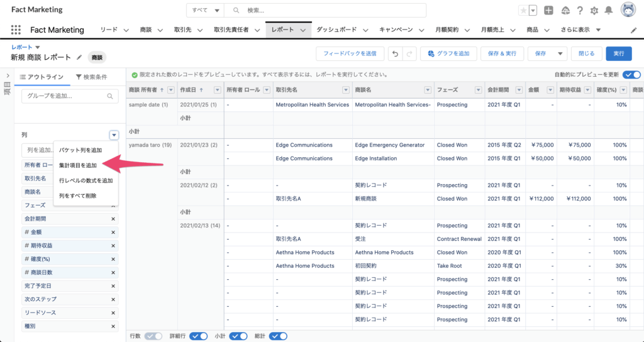Open the favorites list dropdown arrow
Image resolution: width=644 pixels, height=342 pixels.
[533, 11]
